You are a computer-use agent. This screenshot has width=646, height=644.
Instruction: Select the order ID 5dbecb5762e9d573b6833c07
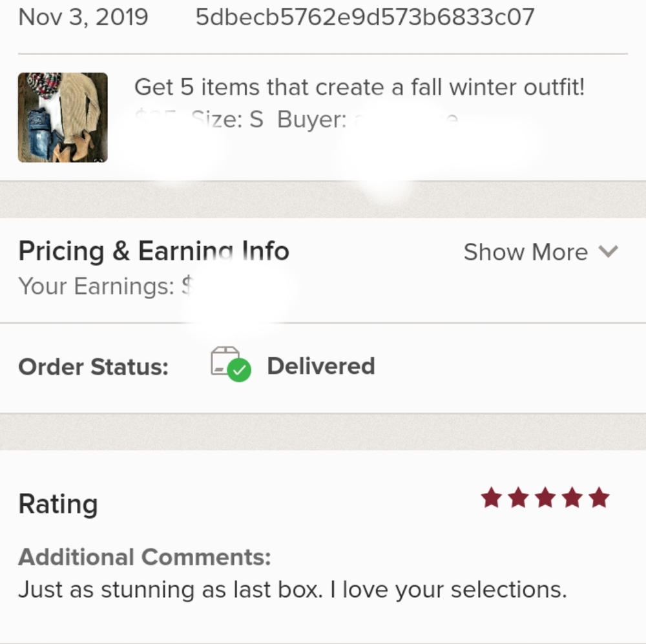(365, 17)
